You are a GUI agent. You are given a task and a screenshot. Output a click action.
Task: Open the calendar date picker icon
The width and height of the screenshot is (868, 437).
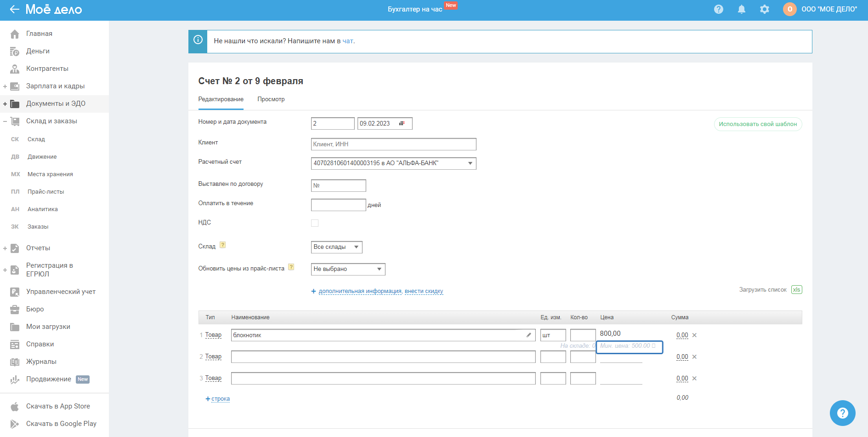tap(402, 123)
